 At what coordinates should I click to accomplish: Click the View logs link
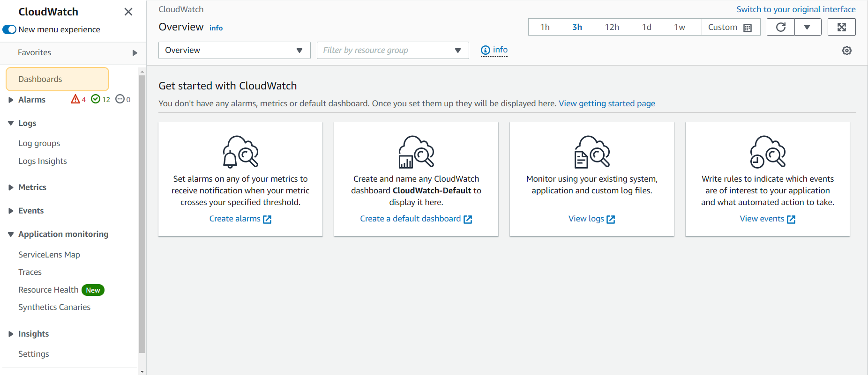[592, 219]
